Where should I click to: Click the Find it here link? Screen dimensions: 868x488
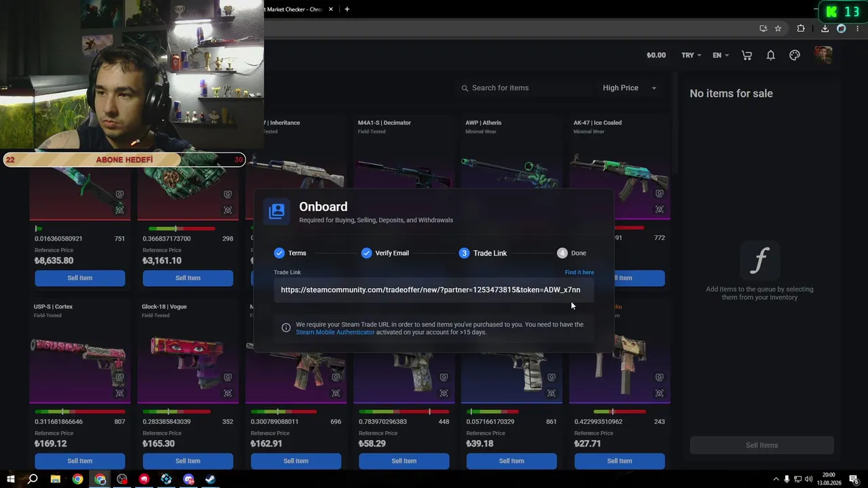[579, 272]
